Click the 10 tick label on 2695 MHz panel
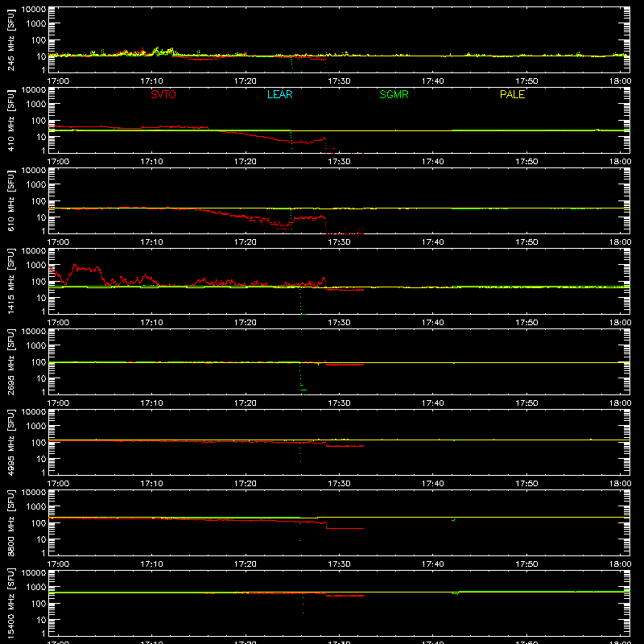The width and height of the screenshot is (644, 644). click(41, 378)
